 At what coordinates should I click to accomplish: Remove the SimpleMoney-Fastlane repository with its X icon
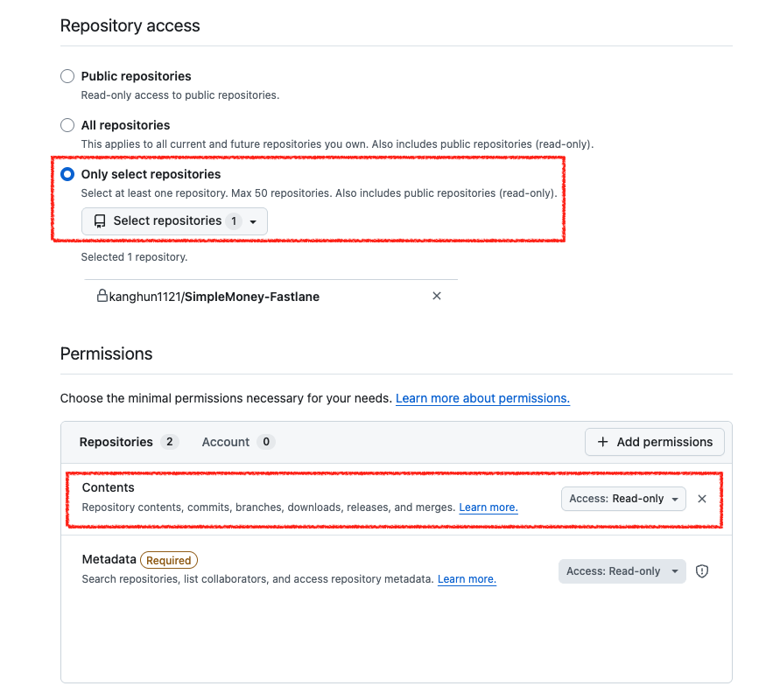[x=437, y=296]
